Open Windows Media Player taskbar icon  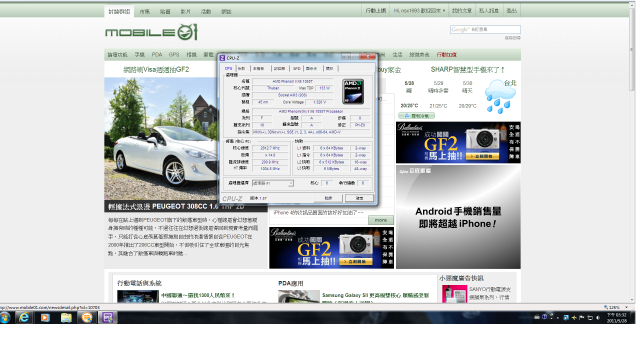tap(45, 317)
